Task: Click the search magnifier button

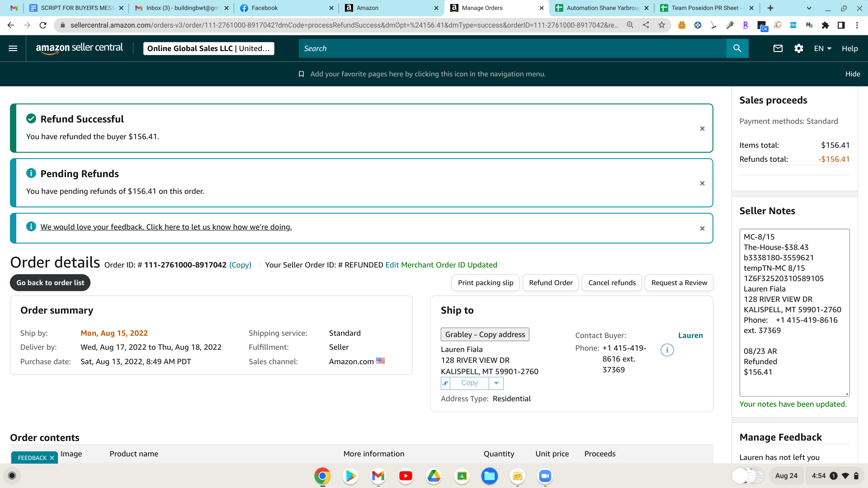Action: click(737, 48)
